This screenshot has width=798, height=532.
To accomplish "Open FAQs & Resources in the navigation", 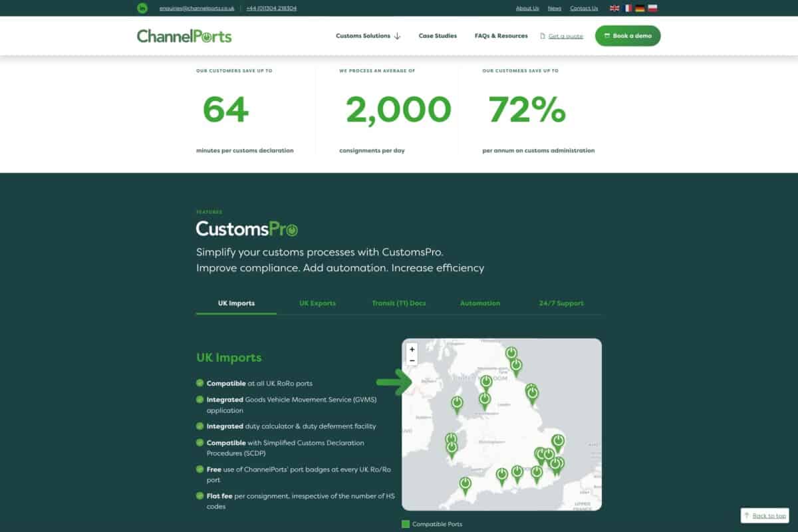I will click(x=501, y=36).
